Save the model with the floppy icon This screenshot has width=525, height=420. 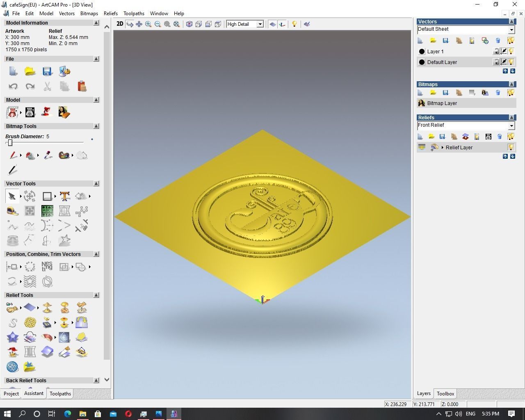(47, 71)
